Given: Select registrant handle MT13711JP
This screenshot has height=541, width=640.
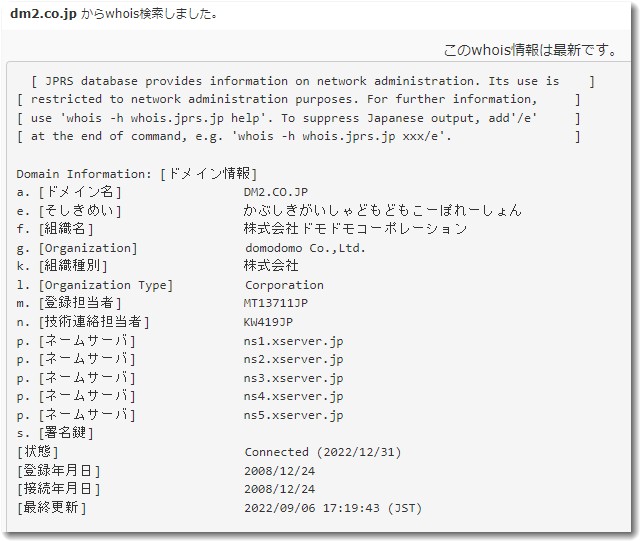Looking at the screenshot, I should click(276, 303).
